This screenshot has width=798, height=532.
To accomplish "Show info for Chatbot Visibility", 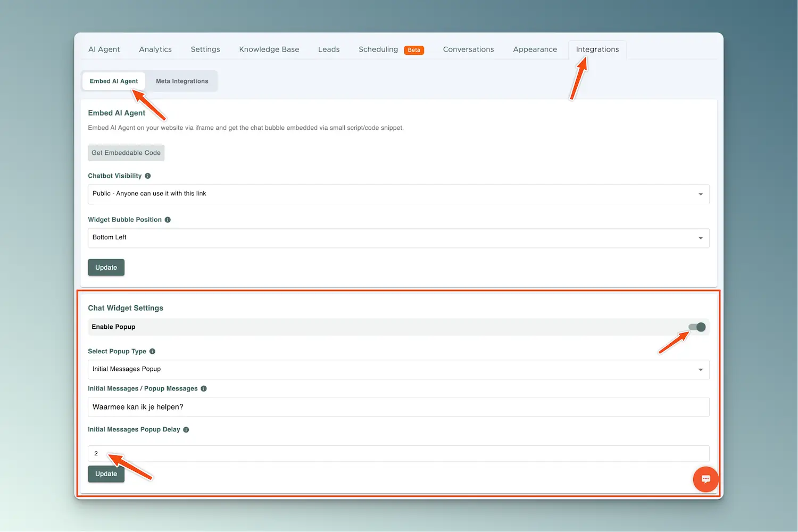I will (148, 176).
